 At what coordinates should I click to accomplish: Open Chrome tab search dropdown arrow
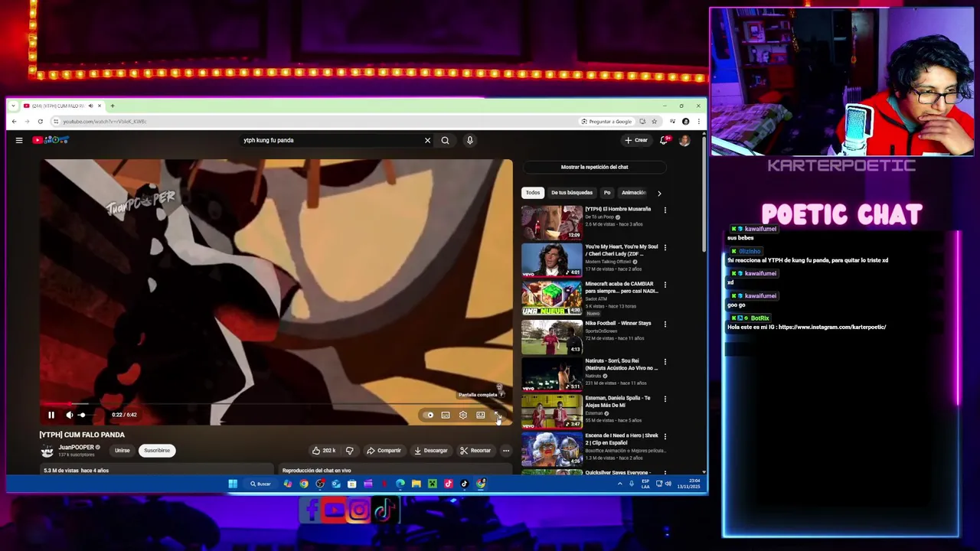13,106
